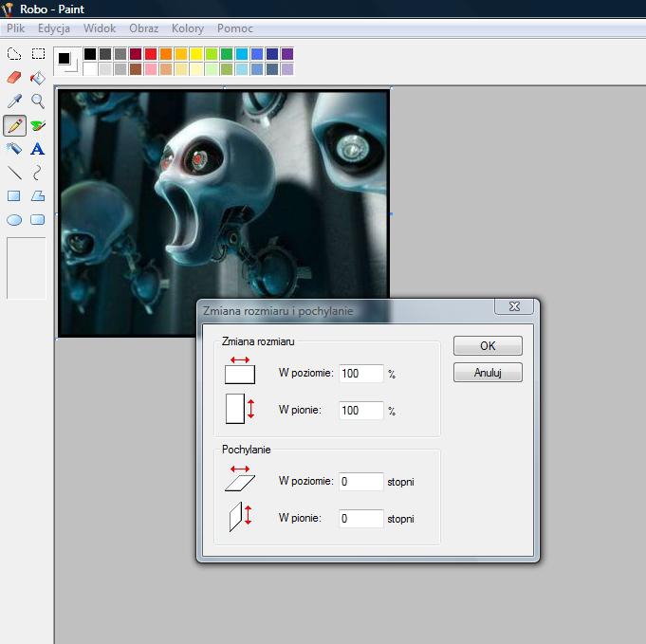This screenshot has width=646, height=644.
Task: Click the canvas right-edge resize handle
Action: 391,214
